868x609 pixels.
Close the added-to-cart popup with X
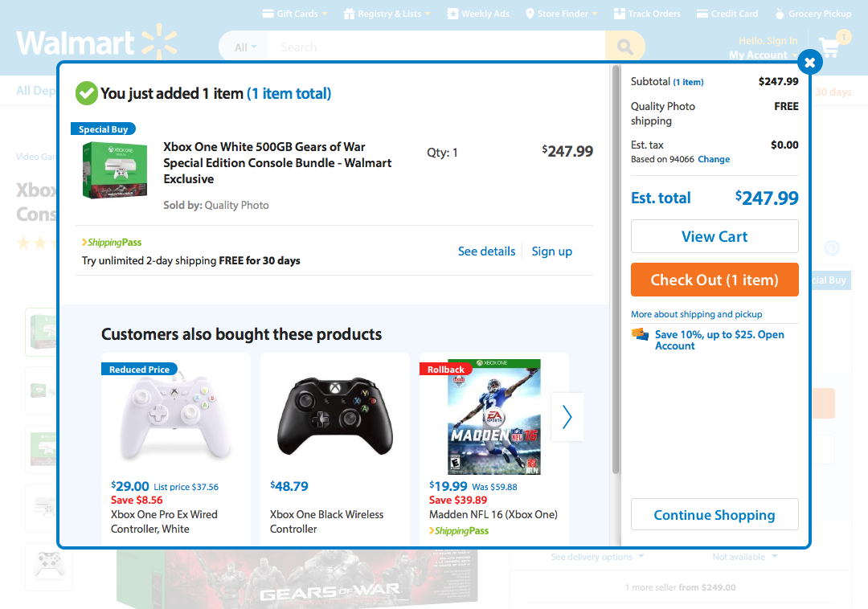point(810,63)
